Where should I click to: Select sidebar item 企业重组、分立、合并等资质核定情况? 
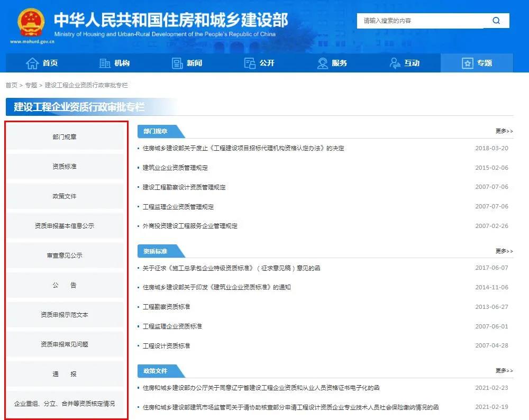pos(65,404)
